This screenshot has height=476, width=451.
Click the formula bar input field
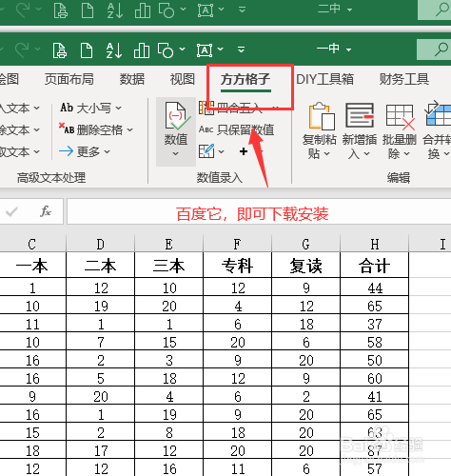click(259, 211)
